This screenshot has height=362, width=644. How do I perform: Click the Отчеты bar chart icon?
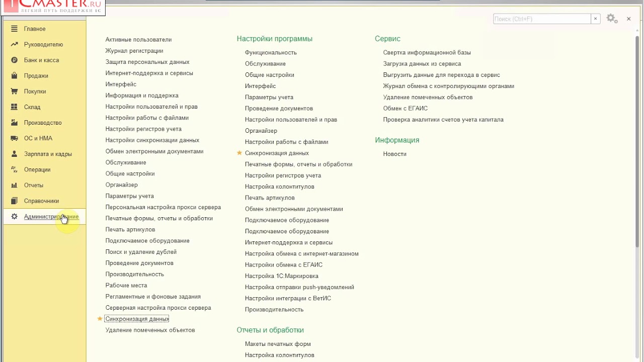tap(14, 185)
